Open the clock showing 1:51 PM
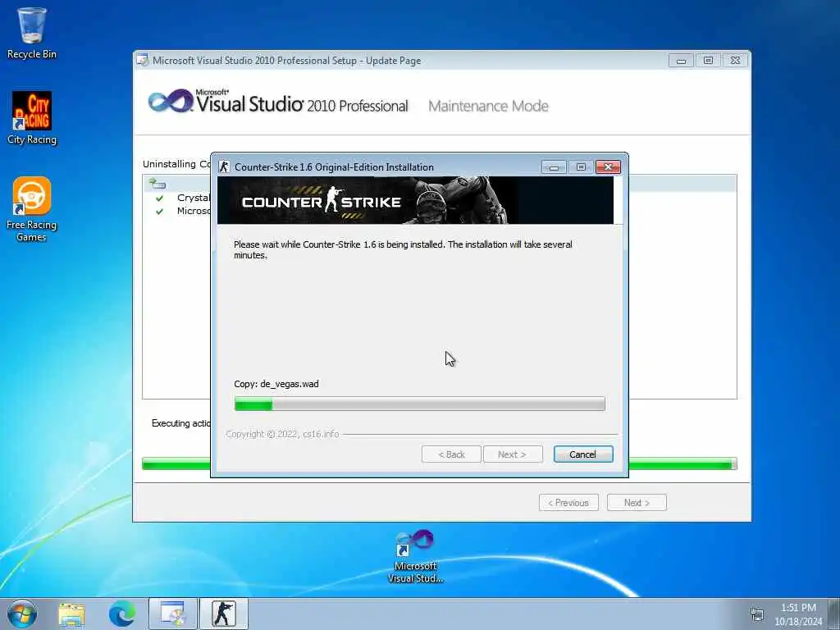The height and width of the screenshot is (630, 840). pos(798,614)
